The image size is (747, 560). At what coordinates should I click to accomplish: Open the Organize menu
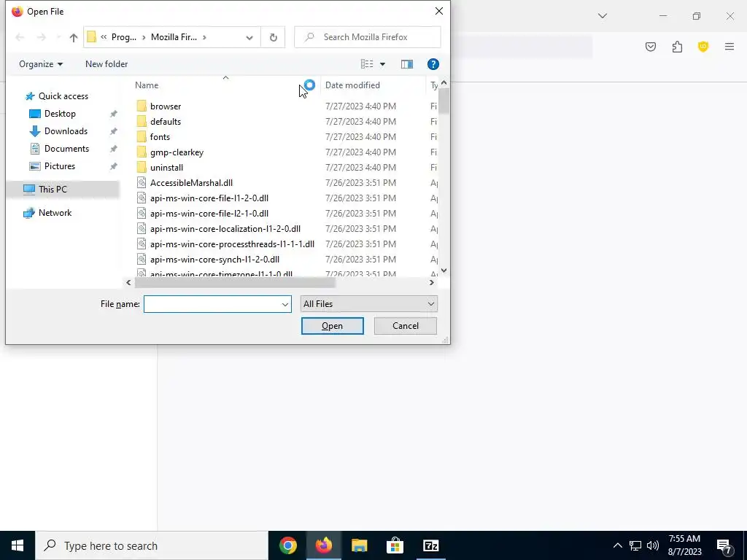coord(41,64)
